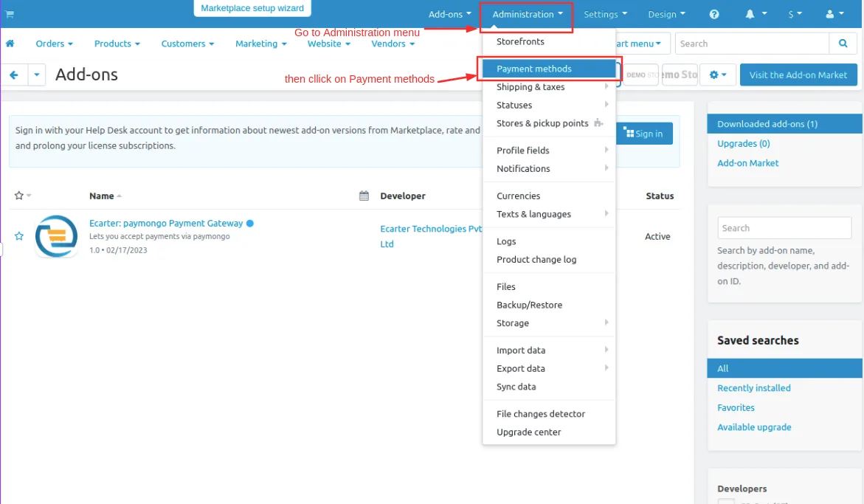Viewport: 864px width, 504px height.
Task: Expand Storage submenu
Action: (549, 322)
